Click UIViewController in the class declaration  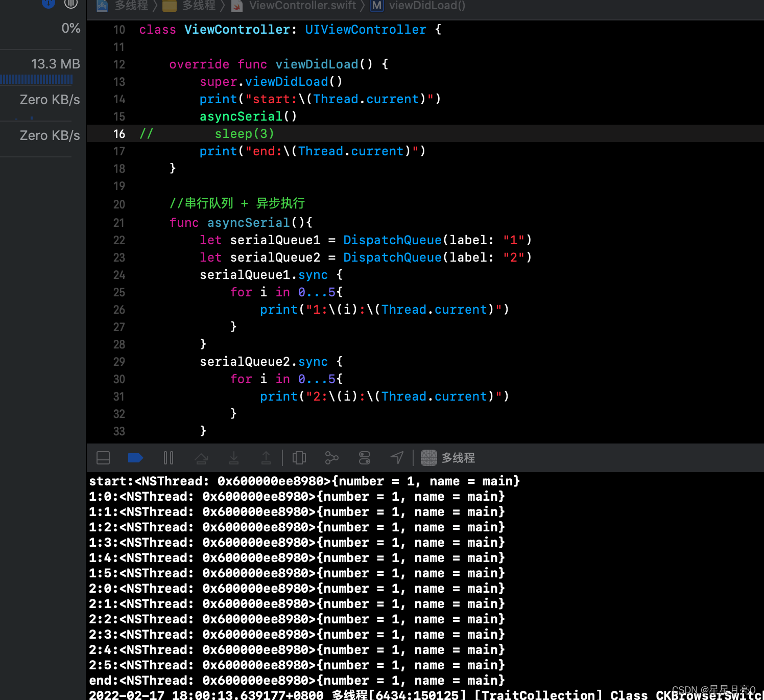click(x=365, y=30)
